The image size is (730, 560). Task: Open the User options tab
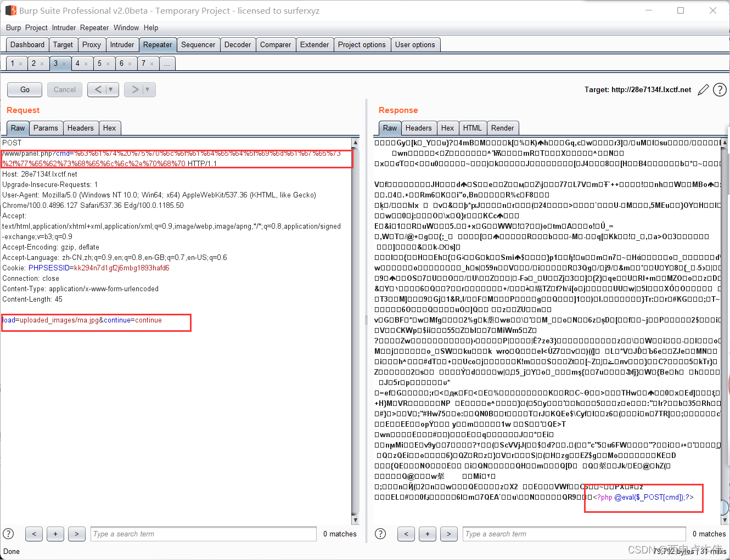pos(415,44)
